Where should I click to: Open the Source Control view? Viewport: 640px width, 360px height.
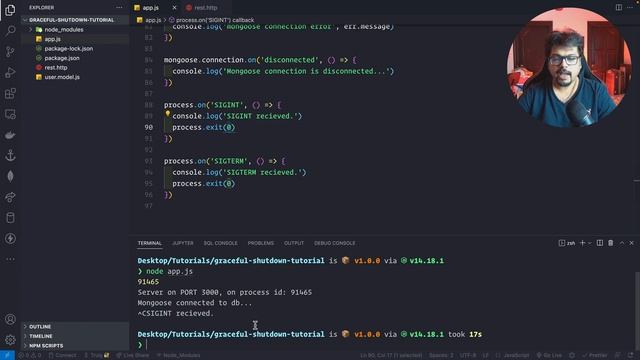pyautogui.click(x=10, y=51)
